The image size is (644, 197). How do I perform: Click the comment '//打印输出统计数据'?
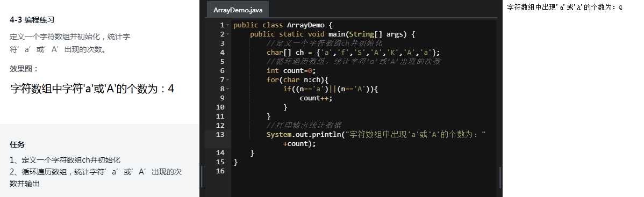304,125
